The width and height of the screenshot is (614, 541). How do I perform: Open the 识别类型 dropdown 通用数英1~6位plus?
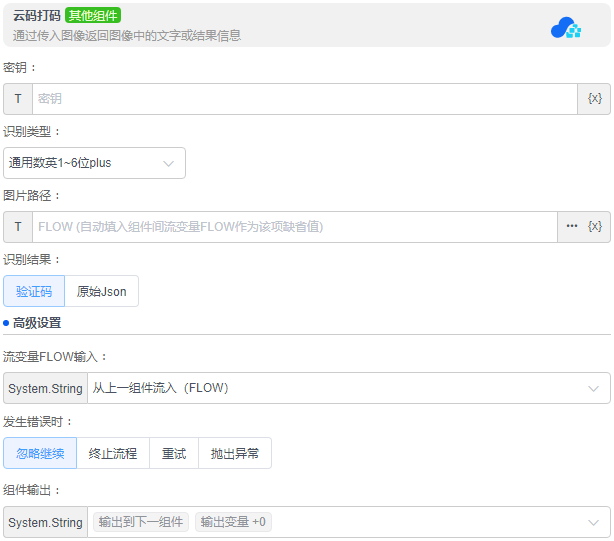(94, 163)
